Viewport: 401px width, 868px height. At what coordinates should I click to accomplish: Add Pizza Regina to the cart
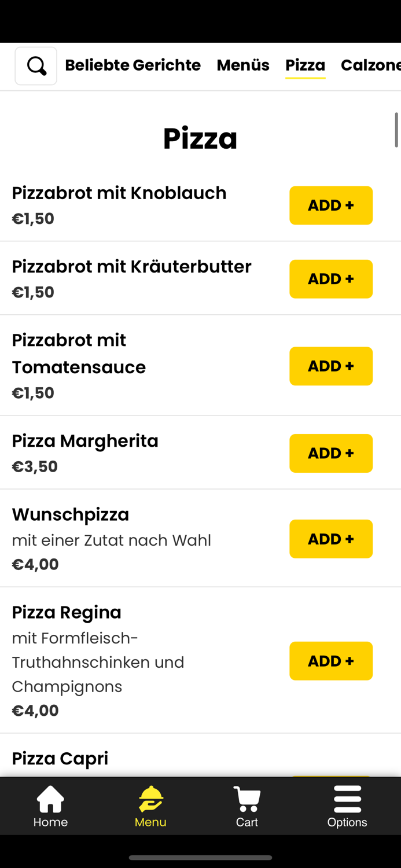pos(331,660)
